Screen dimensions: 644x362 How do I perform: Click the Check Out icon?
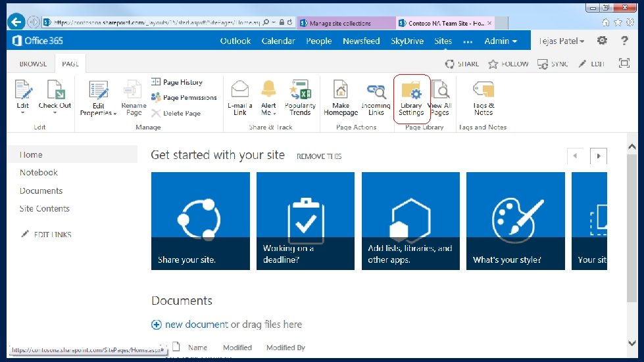pos(55,90)
